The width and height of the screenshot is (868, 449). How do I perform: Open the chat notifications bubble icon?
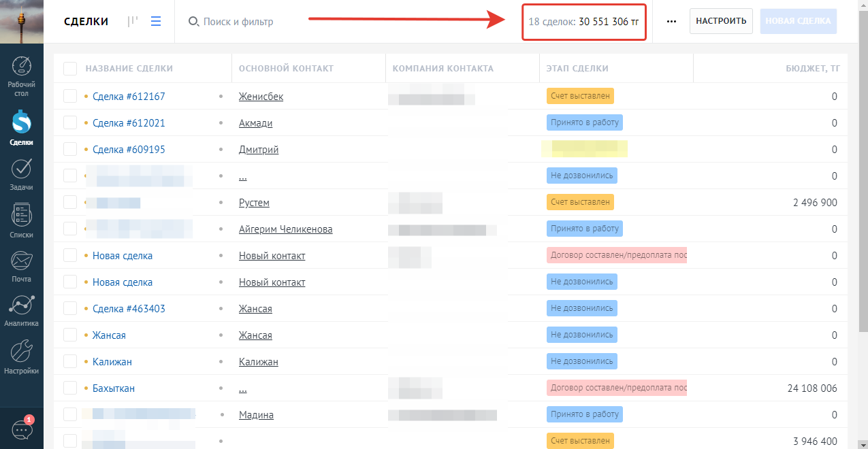click(x=22, y=430)
